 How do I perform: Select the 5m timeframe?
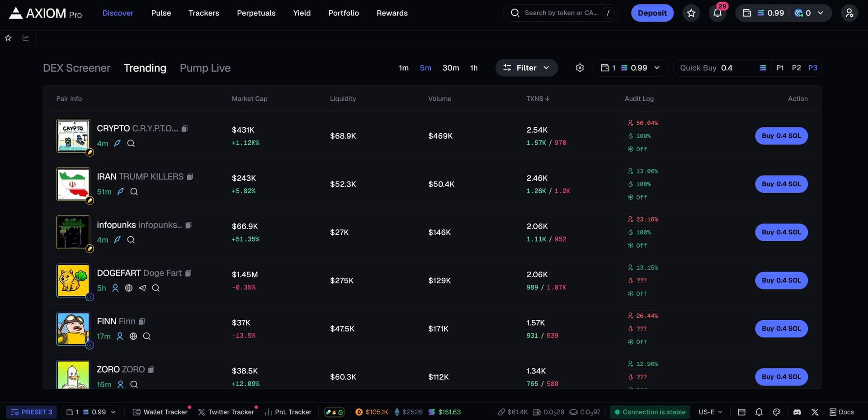[425, 68]
